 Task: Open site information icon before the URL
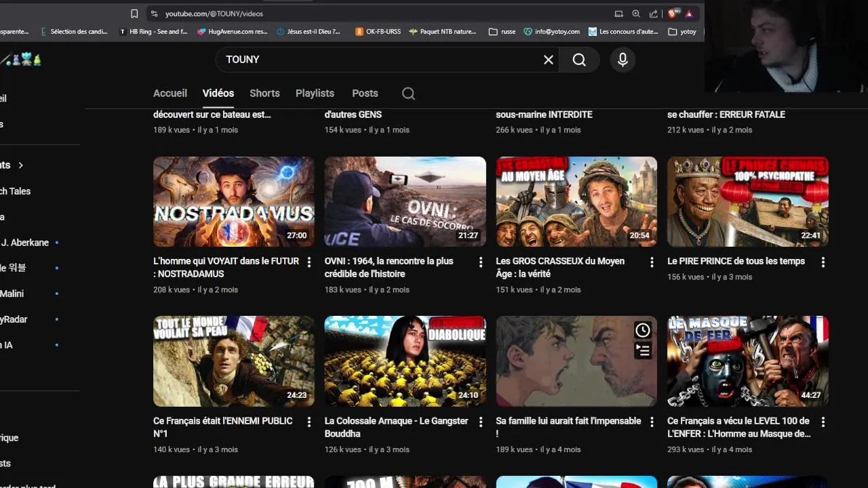click(155, 14)
